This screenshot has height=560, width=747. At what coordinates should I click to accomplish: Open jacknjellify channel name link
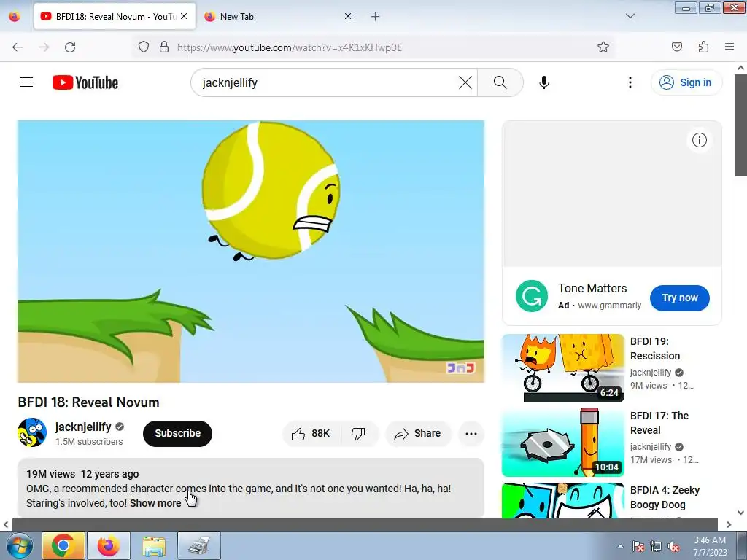[83, 427]
